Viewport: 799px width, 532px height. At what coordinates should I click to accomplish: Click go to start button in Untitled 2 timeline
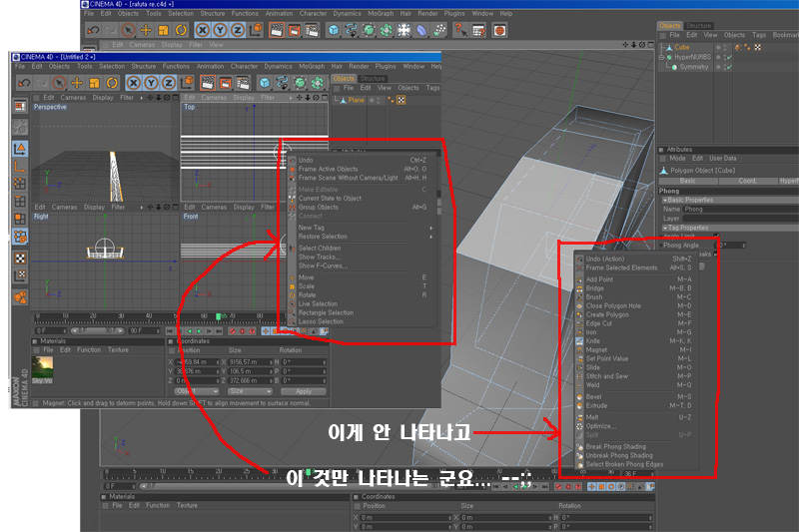click(170, 331)
